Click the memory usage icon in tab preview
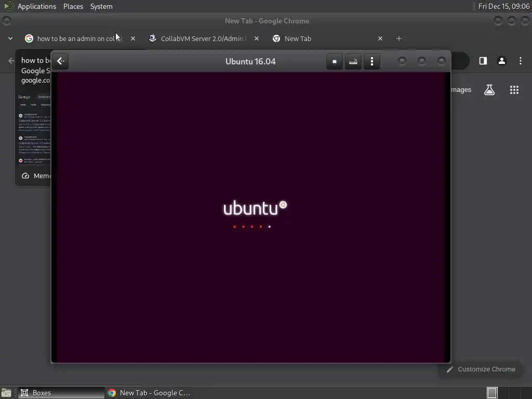 [x=25, y=176]
